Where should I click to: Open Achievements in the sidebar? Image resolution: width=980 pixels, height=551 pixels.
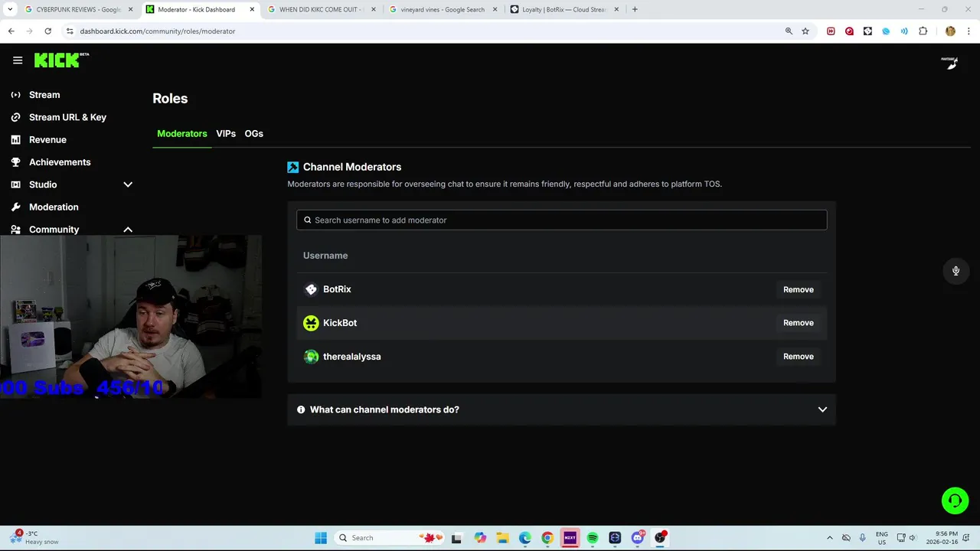click(60, 162)
